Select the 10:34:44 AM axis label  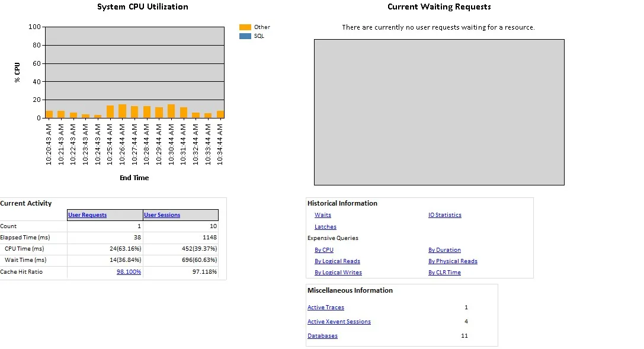[220, 145]
